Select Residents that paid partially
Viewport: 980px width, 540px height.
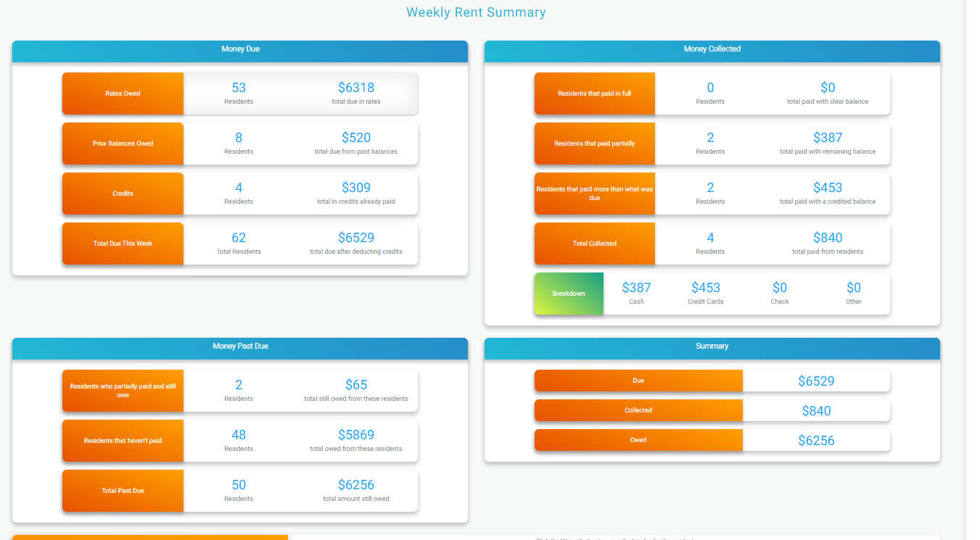pos(594,144)
